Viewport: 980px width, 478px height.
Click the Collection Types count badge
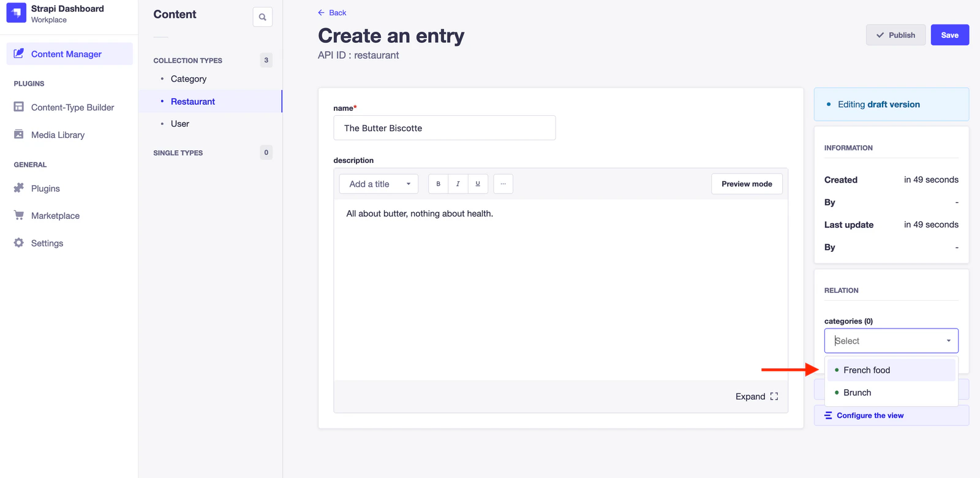click(266, 60)
